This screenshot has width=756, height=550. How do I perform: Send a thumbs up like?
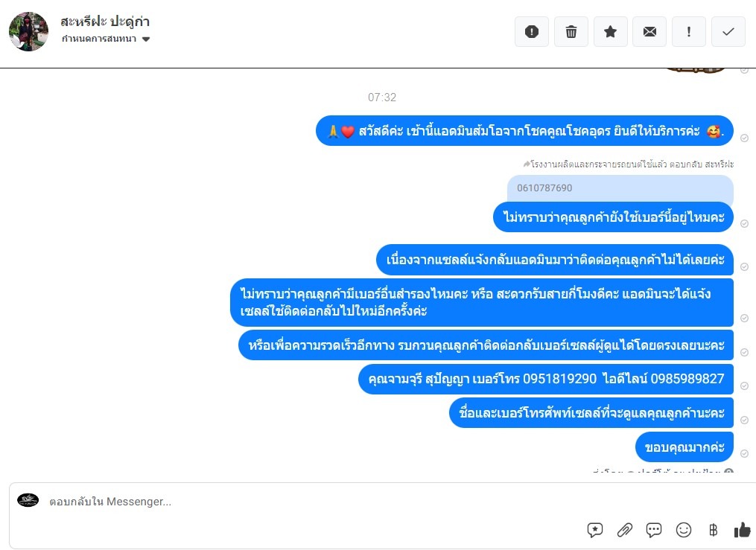743,530
